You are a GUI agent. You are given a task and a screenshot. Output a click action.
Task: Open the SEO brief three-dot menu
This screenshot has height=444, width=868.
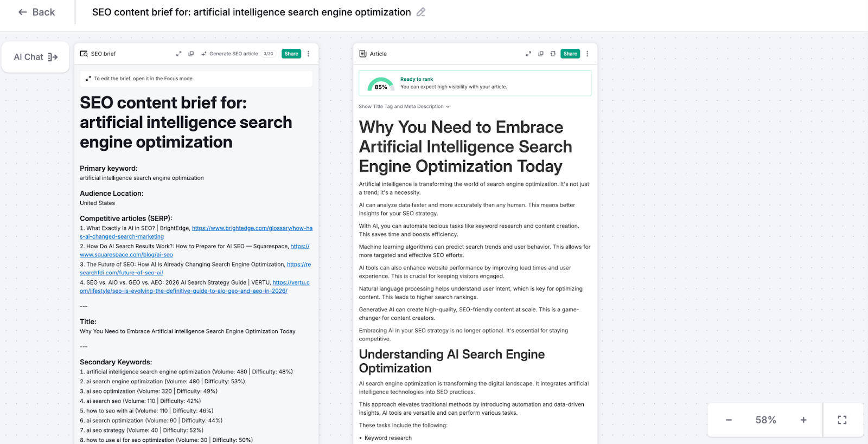(309, 54)
